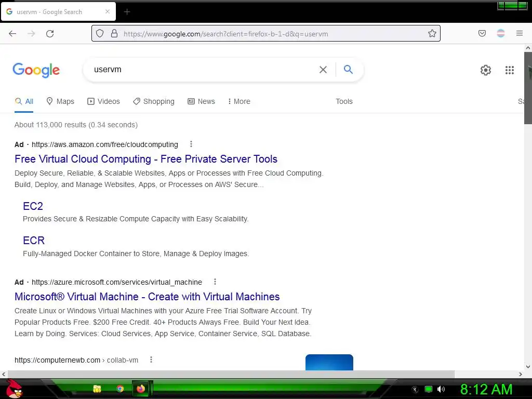Click the Firefox account avatar icon
Image resolution: width=532 pixels, height=399 pixels.
click(500, 33)
